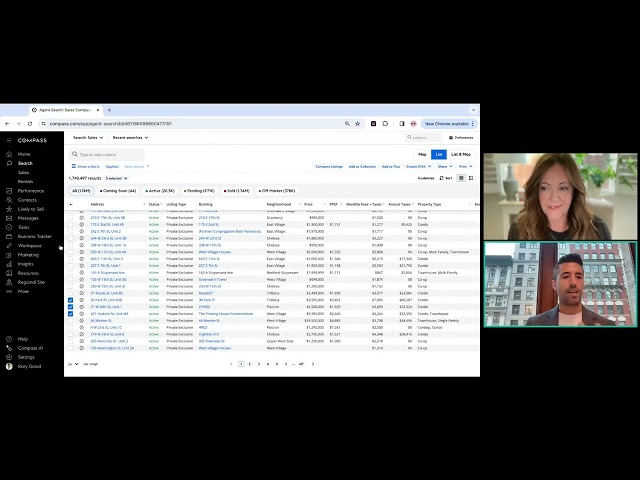The width and height of the screenshot is (640, 480).
Task: Uncheck the 421 Hudson St row checkbox
Action: 71,314
